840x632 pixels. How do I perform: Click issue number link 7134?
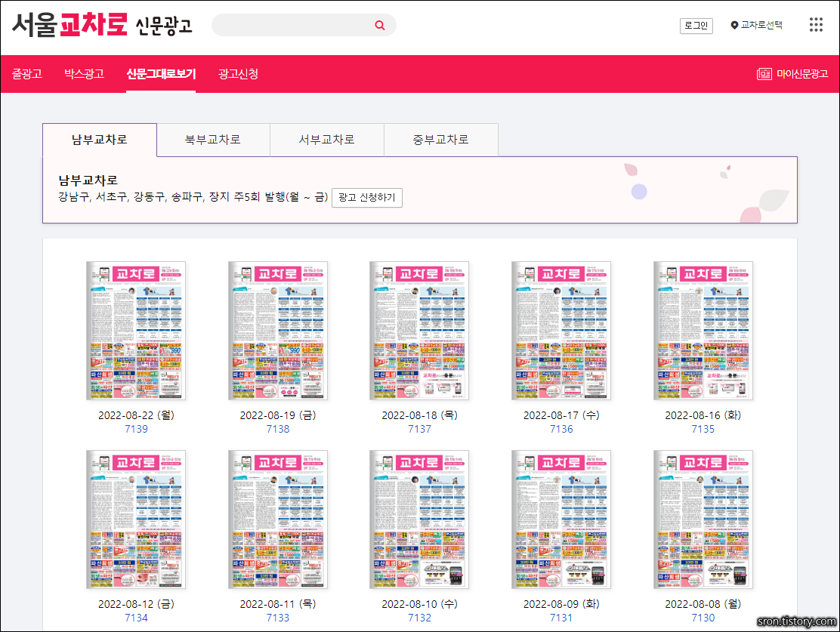point(136,618)
